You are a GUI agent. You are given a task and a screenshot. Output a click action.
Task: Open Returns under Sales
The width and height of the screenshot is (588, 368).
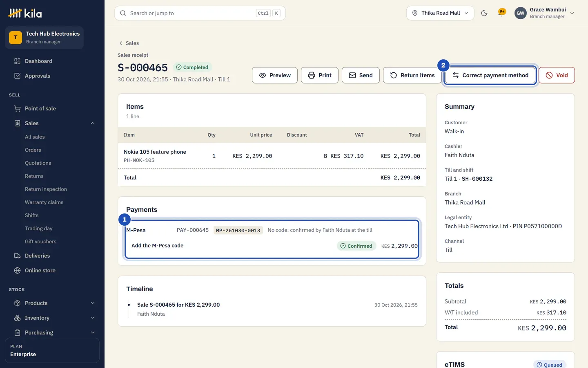pyautogui.click(x=34, y=176)
